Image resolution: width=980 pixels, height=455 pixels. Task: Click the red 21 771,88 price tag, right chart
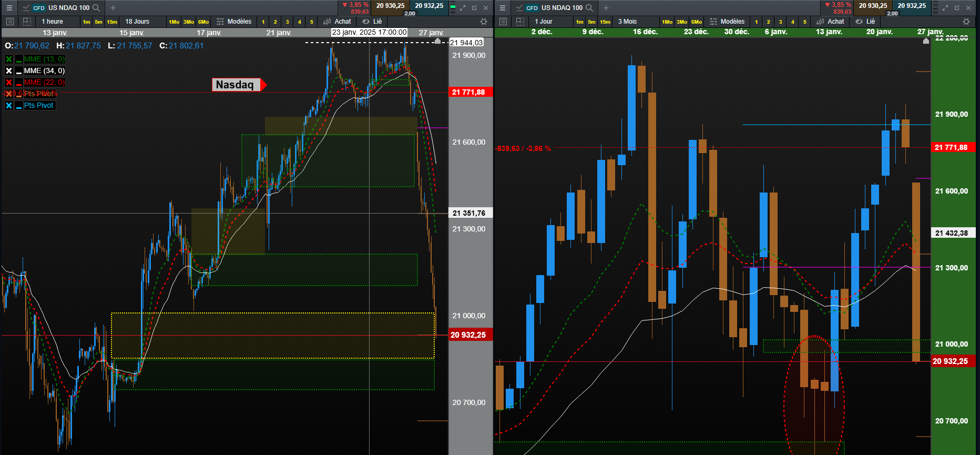coord(953,148)
